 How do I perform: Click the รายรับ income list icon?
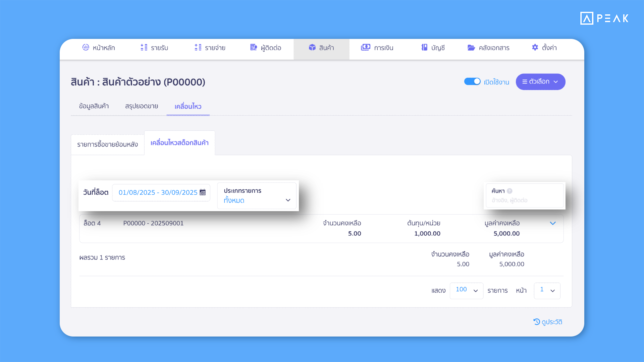click(144, 47)
